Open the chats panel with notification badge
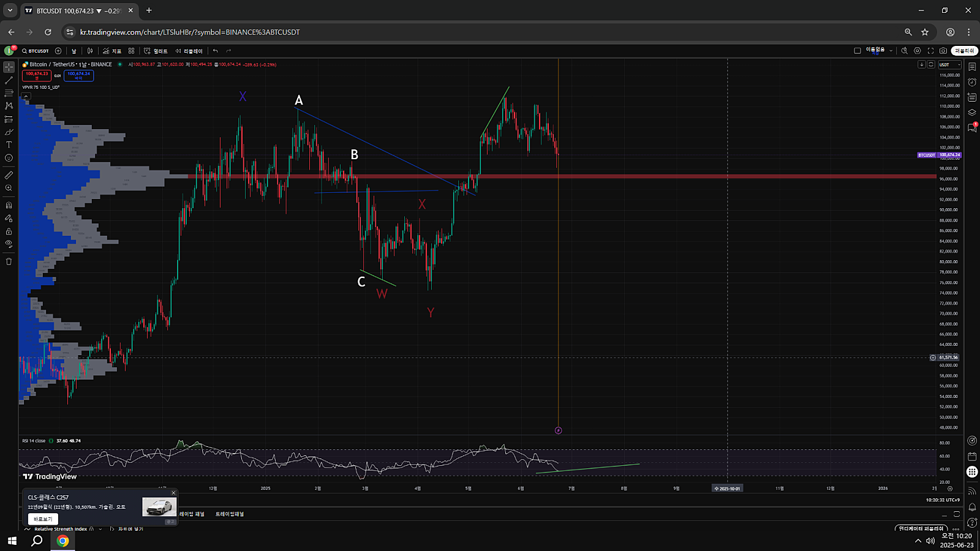Image resolution: width=980 pixels, height=551 pixels. 972,127
